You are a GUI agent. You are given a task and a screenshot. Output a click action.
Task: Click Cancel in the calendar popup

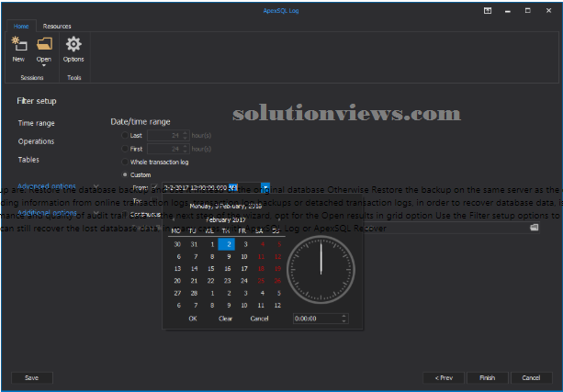[x=259, y=319]
